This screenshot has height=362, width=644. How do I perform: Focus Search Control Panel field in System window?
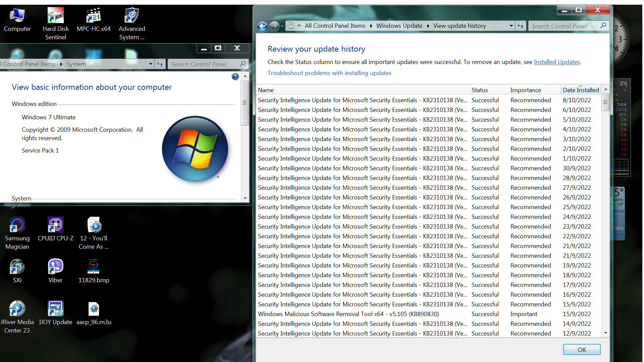204,64
